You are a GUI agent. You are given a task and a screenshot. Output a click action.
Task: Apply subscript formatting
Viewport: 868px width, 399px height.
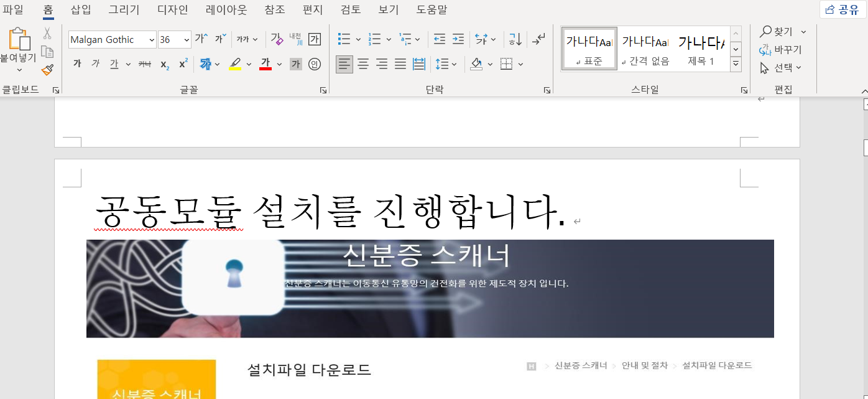(x=165, y=64)
